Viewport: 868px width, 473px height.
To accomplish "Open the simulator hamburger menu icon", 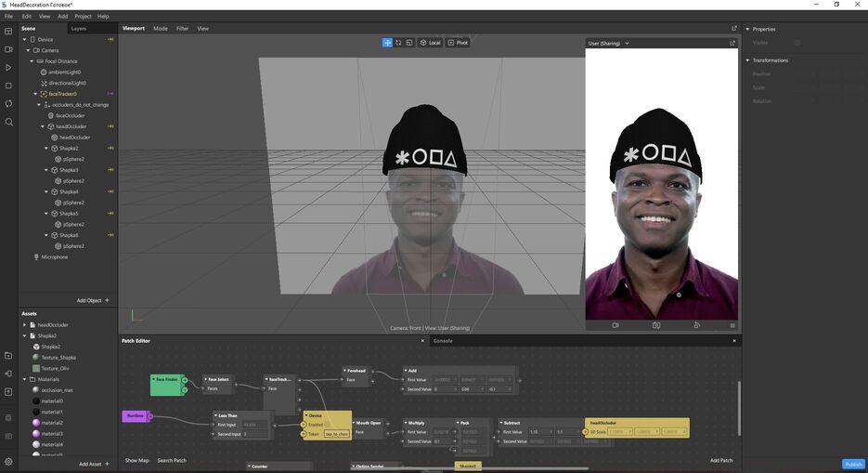I will click(732, 325).
